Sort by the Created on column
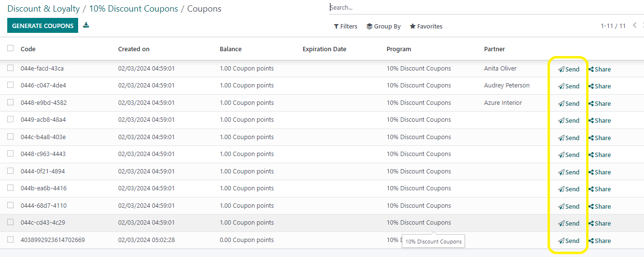Image resolution: width=644 pixels, height=257 pixels. click(x=134, y=49)
